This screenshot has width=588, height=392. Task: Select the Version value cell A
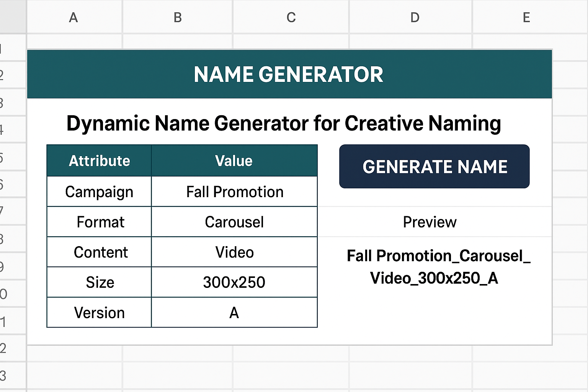pyautogui.click(x=234, y=312)
